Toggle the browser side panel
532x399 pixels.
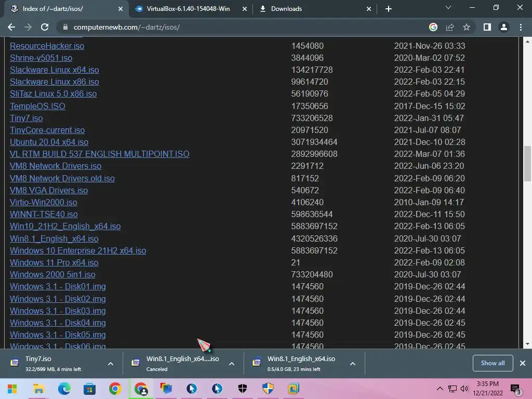487,27
